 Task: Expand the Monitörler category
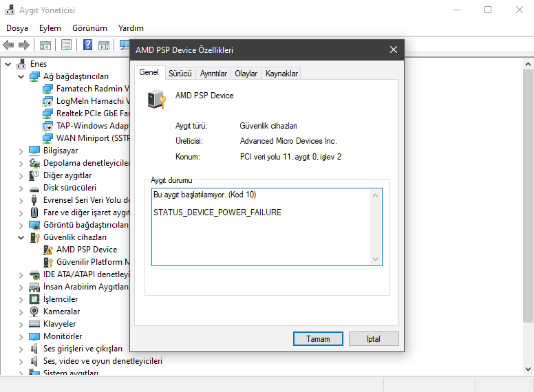pyautogui.click(x=21, y=337)
